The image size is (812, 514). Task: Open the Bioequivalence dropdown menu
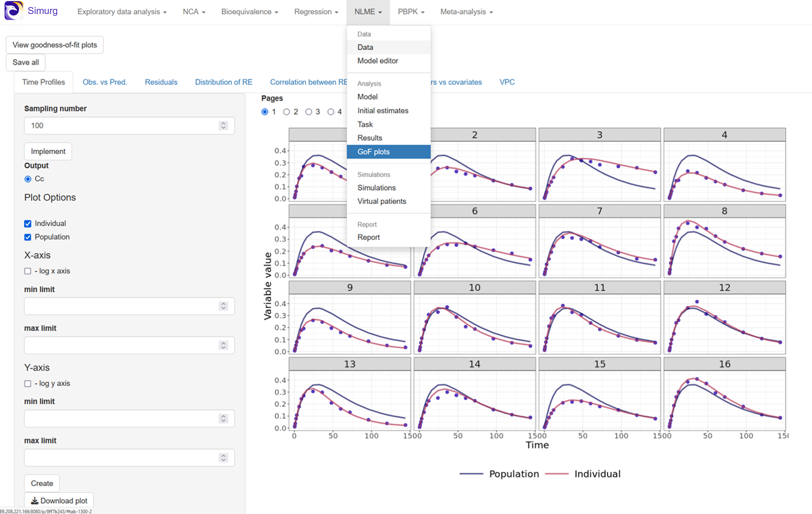[249, 12]
